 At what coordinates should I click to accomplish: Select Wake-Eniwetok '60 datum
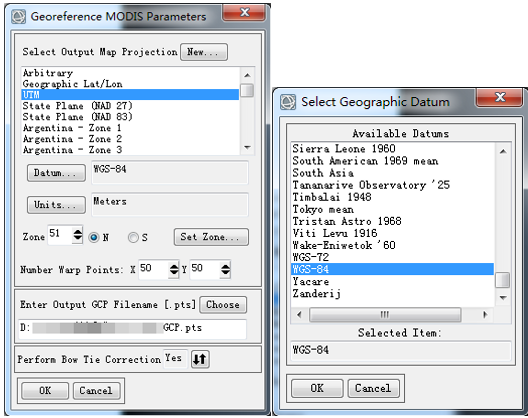pos(393,245)
